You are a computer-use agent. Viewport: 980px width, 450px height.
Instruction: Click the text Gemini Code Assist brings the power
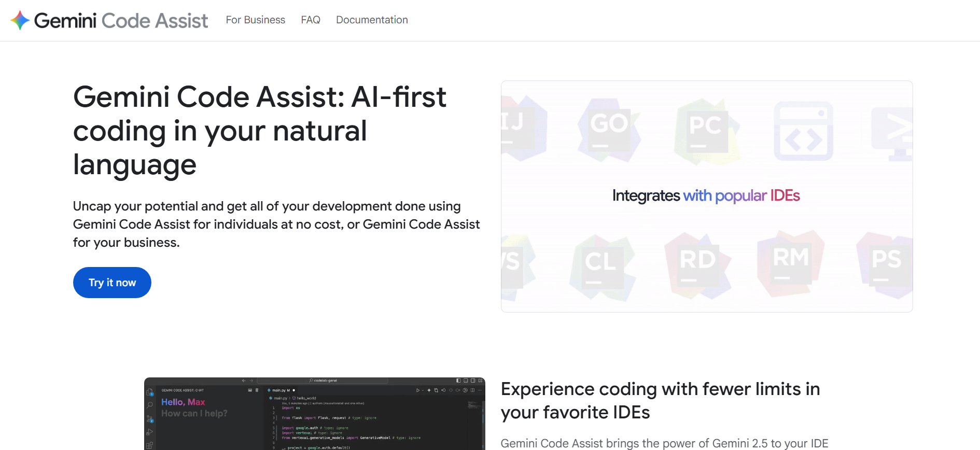pos(664,443)
